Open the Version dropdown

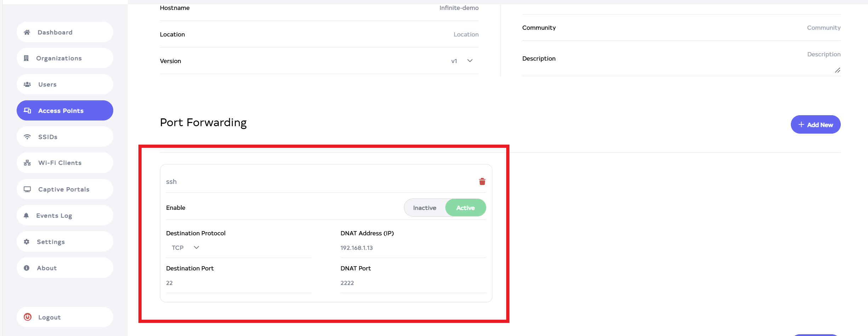469,61
